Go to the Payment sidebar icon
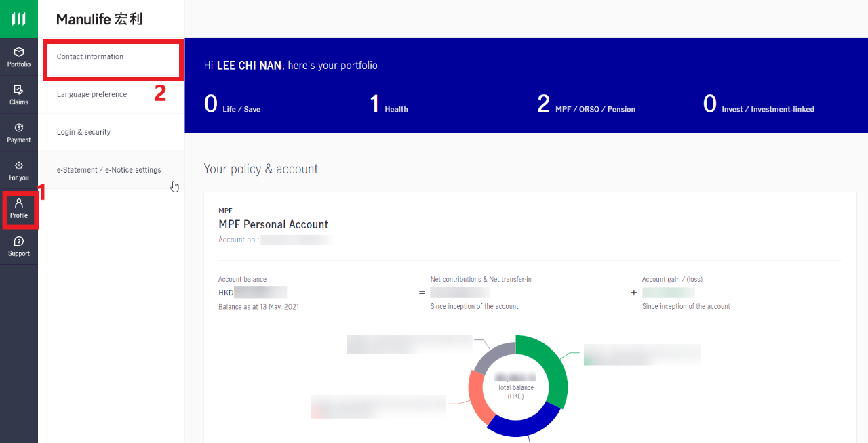Image resolution: width=868 pixels, height=443 pixels. coord(19,133)
